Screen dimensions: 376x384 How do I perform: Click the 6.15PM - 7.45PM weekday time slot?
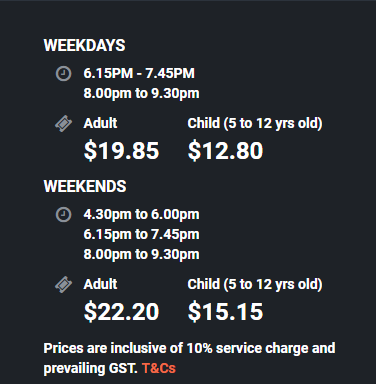click(139, 73)
